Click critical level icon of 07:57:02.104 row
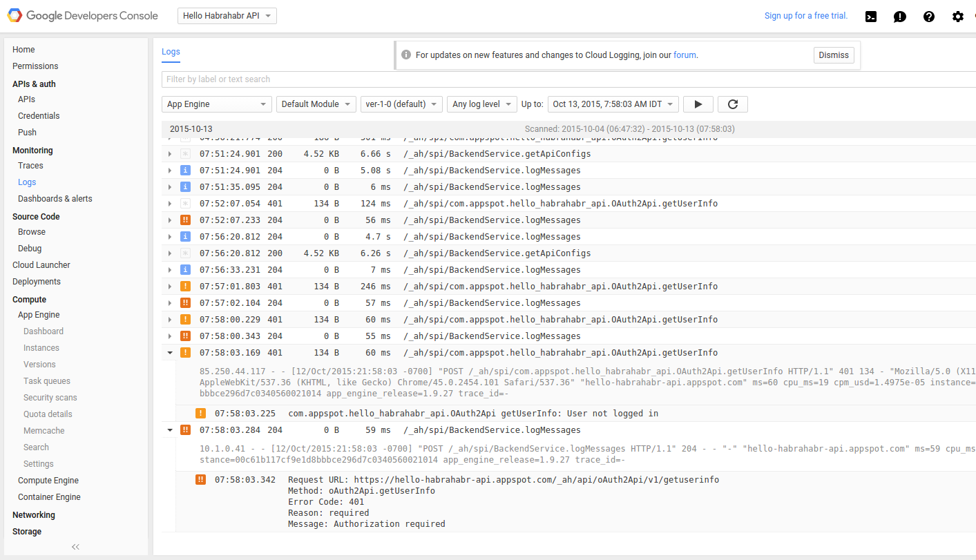 [185, 303]
